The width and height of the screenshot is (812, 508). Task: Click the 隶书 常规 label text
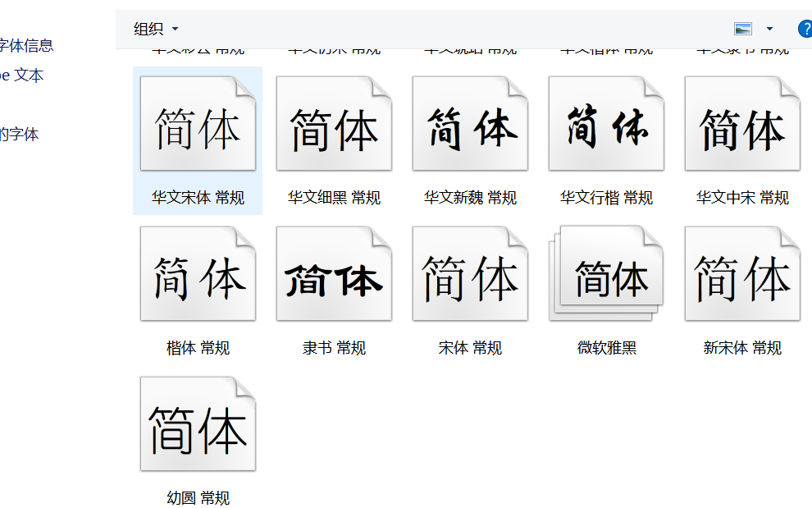pos(334,348)
